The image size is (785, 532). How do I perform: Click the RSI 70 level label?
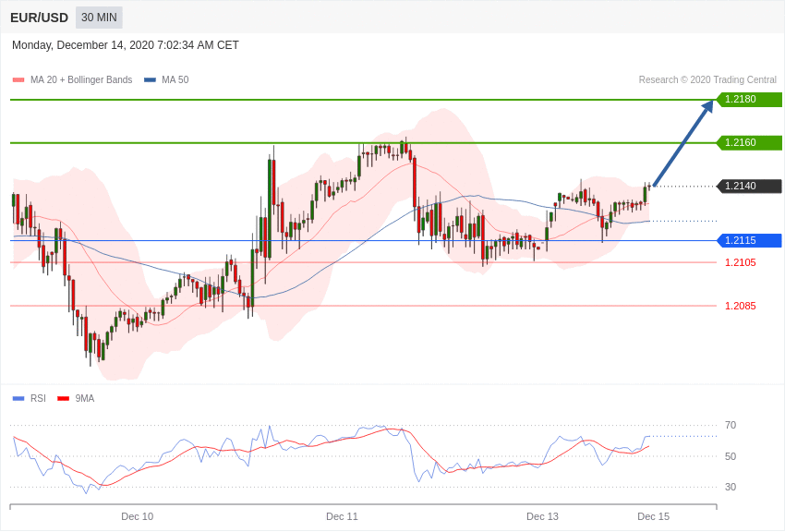click(x=731, y=426)
